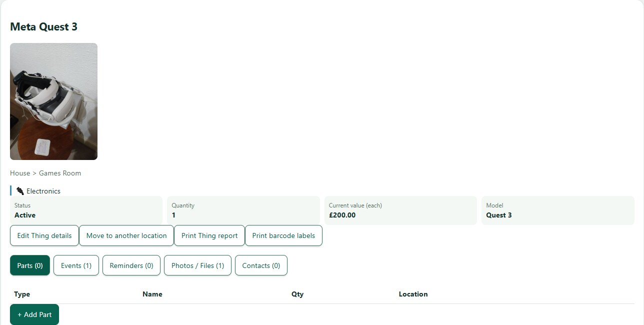Click Print Thing report button
Image resolution: width=644 pixels, height=325 pixels.
coord(209,235)
